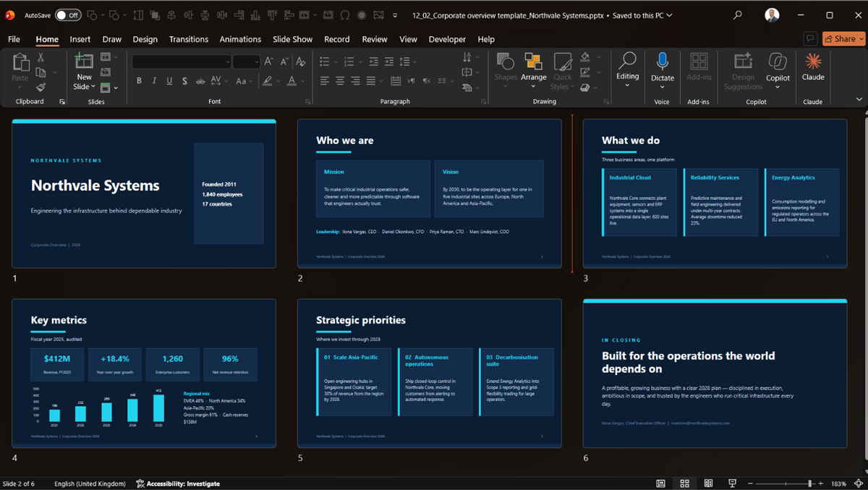The image size is (868, 490).
Task: Switch to the Slide Show tab
Action: point(293,39)
